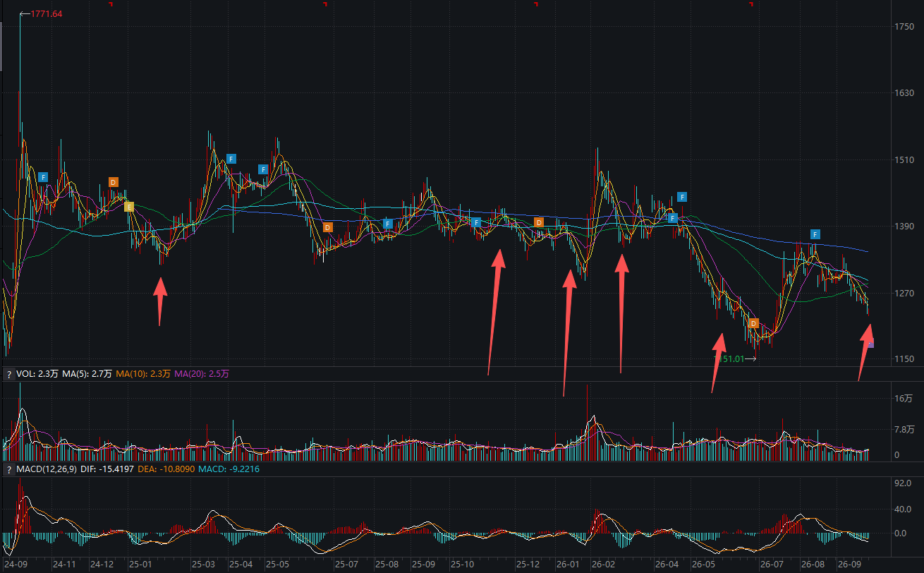
Task: Click the 1771.64 high price label
Action: [47, 14]
